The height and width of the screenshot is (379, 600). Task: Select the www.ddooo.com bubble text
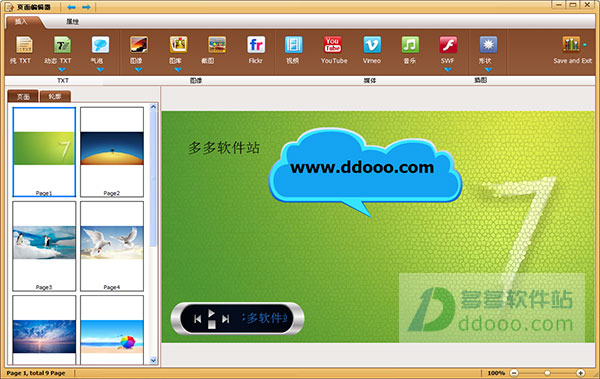pos(362,168)
